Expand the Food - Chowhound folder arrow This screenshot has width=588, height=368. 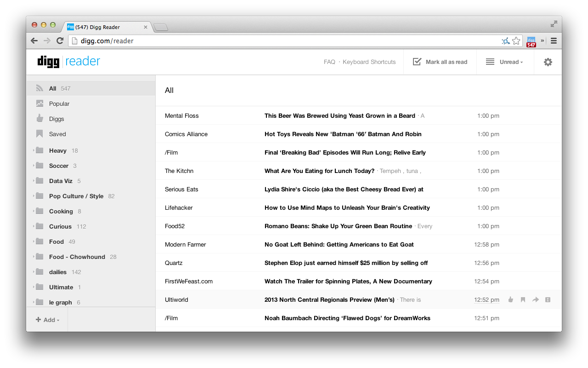34,257
